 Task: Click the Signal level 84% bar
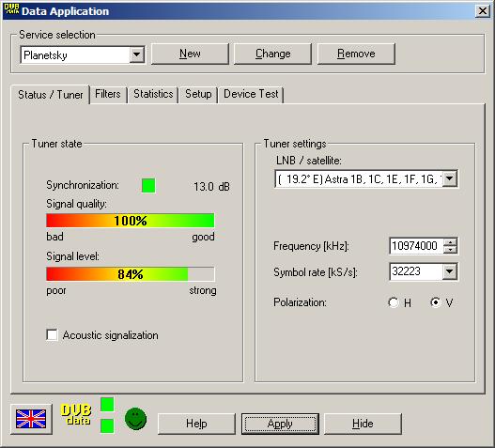tap(131, 274)
